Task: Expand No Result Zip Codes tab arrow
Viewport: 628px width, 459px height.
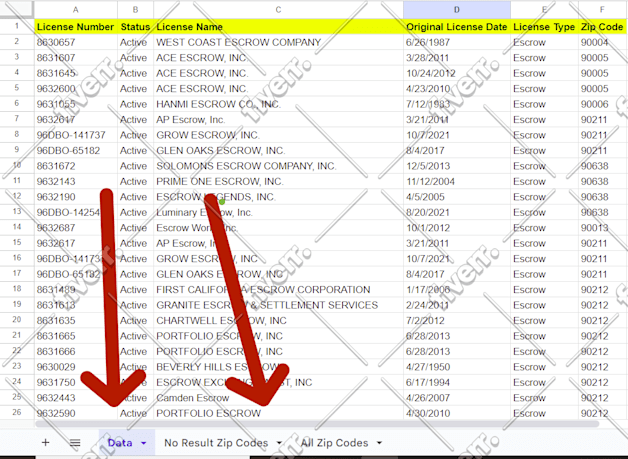Action: (279, 443)
